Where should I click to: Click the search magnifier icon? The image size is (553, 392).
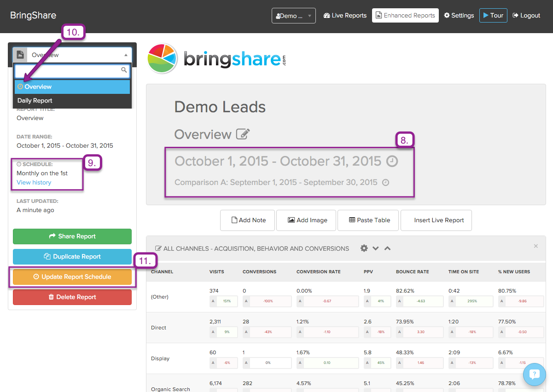[x=124, y=70]
